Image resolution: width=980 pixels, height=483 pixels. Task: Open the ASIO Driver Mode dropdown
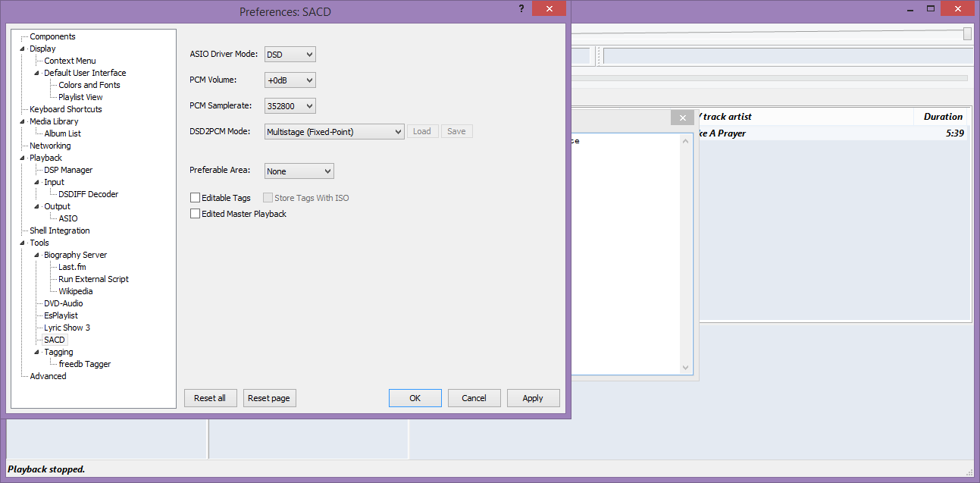click(290, 55)
